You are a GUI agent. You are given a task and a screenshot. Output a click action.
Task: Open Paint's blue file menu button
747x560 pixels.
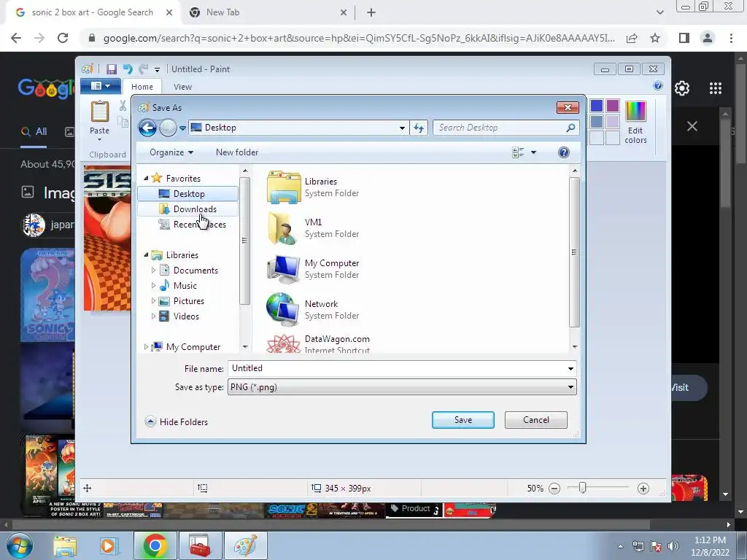[101, 86]
